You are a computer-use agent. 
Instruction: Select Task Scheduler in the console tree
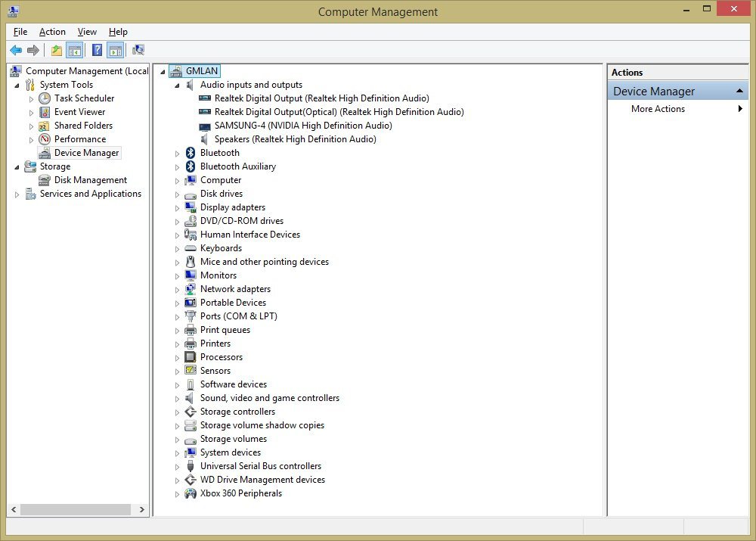[84, 98]
